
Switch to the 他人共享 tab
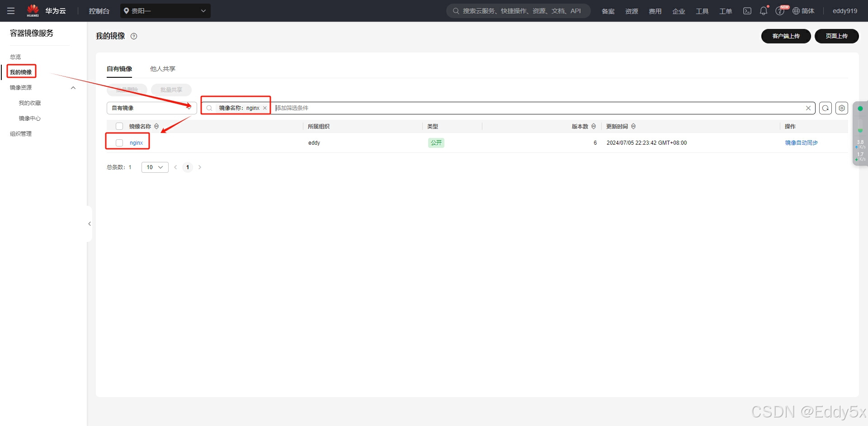163,69
